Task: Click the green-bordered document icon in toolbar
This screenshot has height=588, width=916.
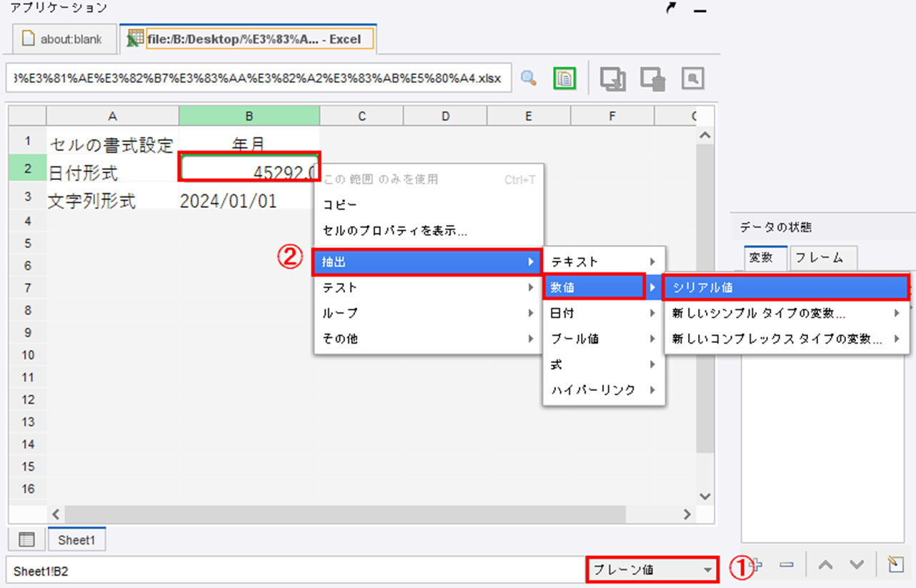Action: coord(564,78)
